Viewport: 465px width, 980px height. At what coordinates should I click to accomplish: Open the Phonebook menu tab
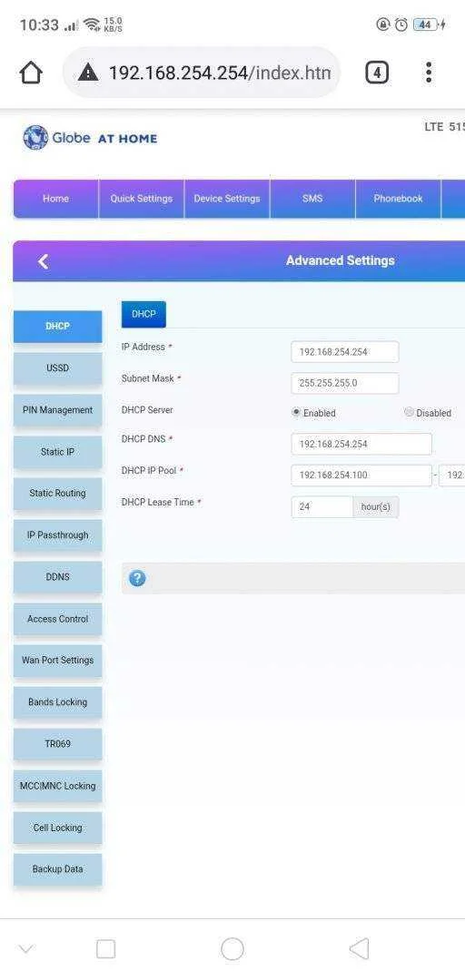click(398, 199)
